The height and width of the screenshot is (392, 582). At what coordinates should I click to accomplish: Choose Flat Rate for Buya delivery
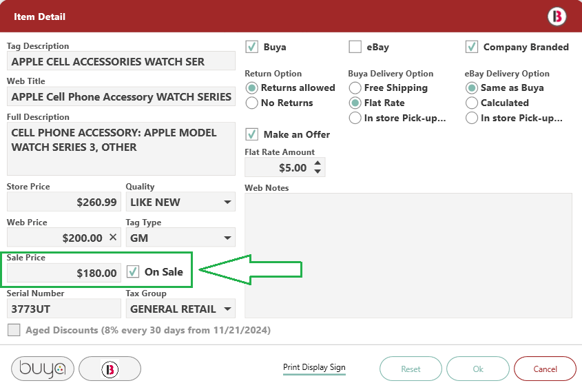pos(355,103)
